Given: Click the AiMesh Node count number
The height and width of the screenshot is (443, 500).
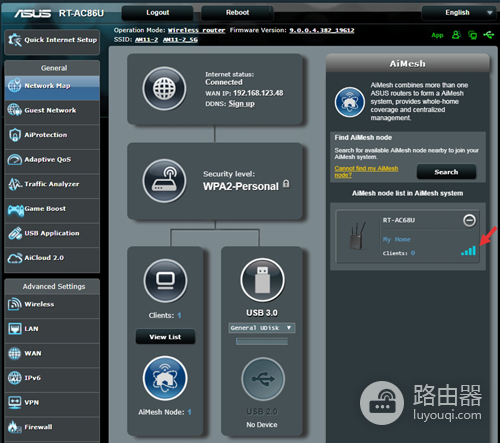Looking at the screenshot, I should 189,412.
